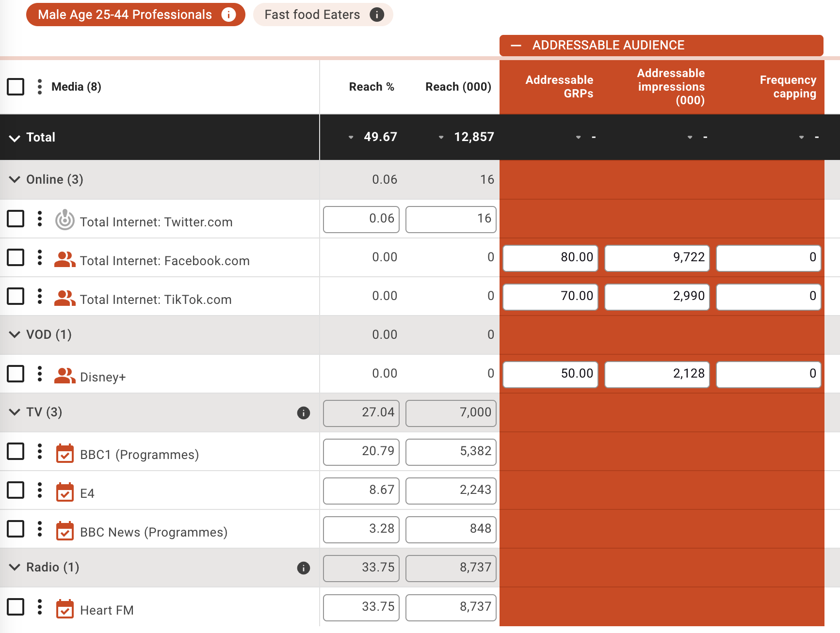The height and width of the screenshot is (633, 840).
Task: Click info icon on Male Age 25-44 Professionals
Action: pos(228,15)
